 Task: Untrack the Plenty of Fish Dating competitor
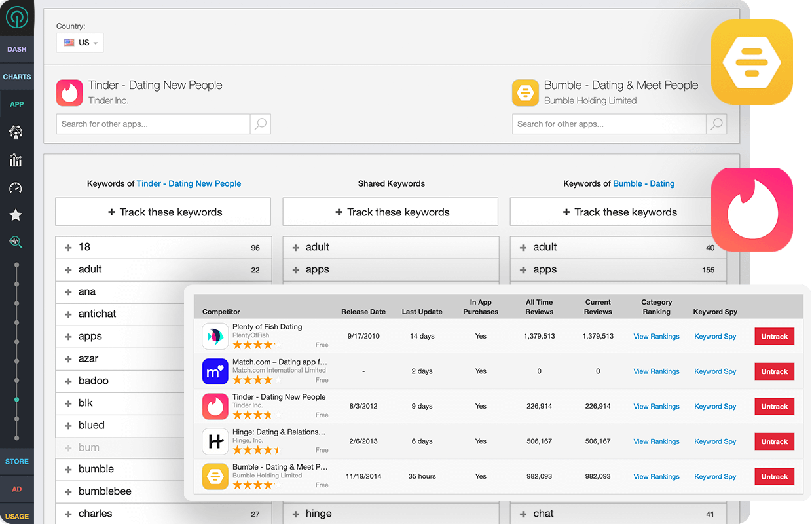coord(774,336)
